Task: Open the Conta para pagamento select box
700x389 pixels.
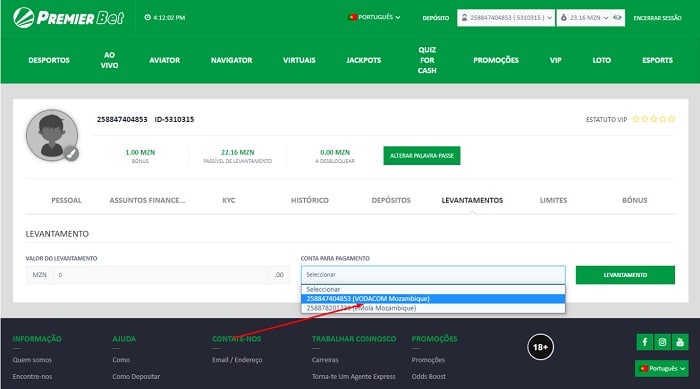Action: [433, 275]
